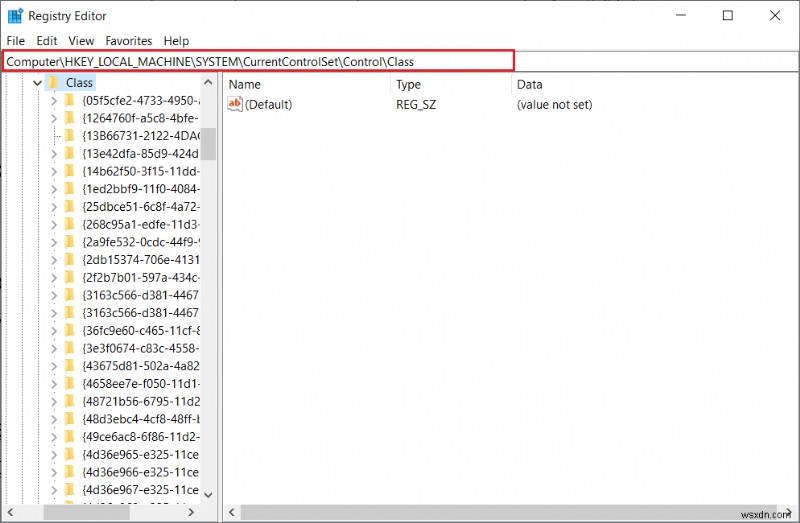
Task: Expand the {4d36e966-e325-11ce key
Action: tap(54, 472)
